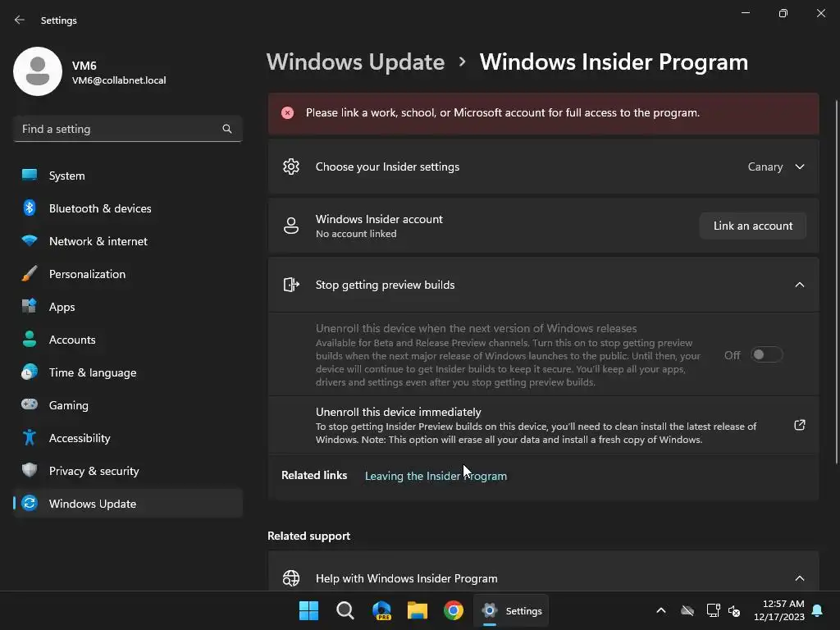Open the Canary channel dropdown
The height and width of the screenshot is (630, 840).
coord(776,167)
